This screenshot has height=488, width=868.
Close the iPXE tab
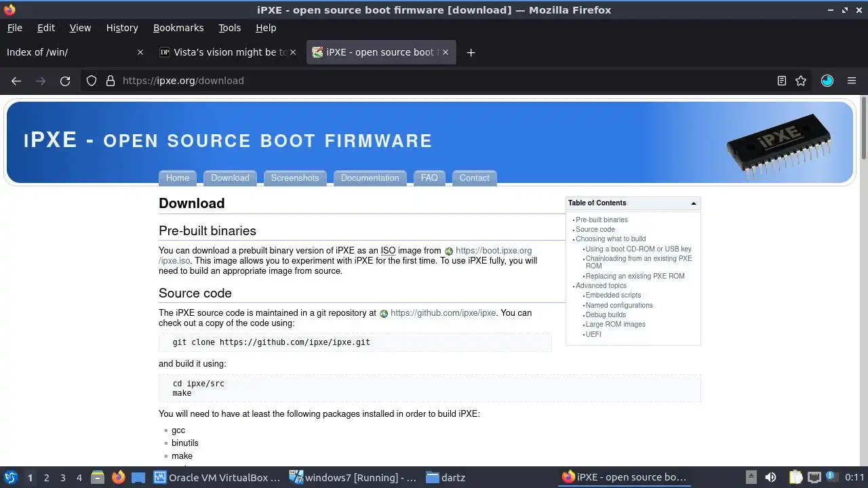(446, 52)
